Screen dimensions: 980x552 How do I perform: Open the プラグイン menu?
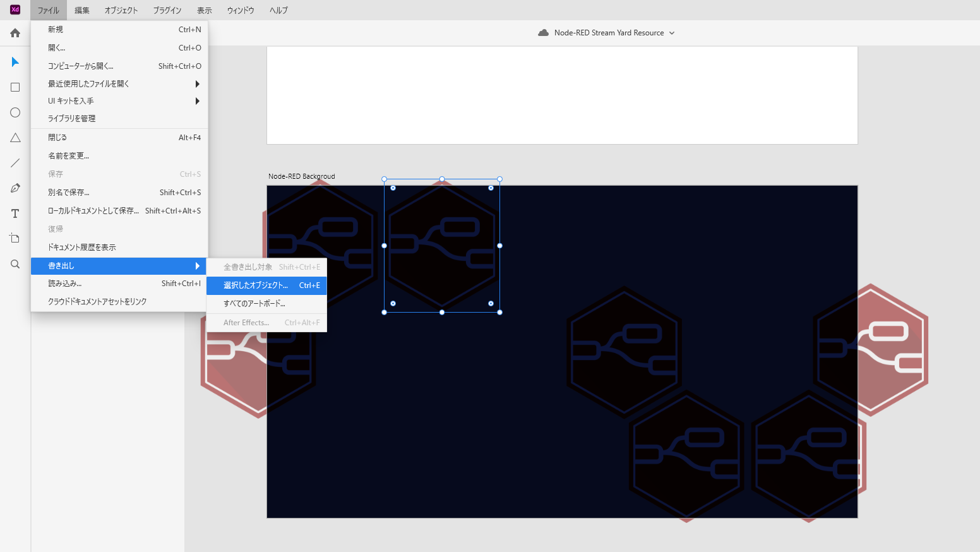pos(167,10)
